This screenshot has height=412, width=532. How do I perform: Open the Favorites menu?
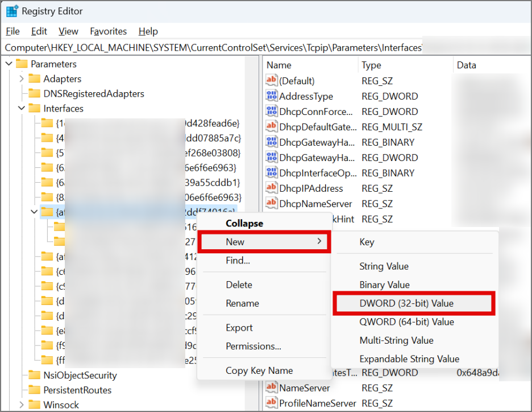[108, 31]
